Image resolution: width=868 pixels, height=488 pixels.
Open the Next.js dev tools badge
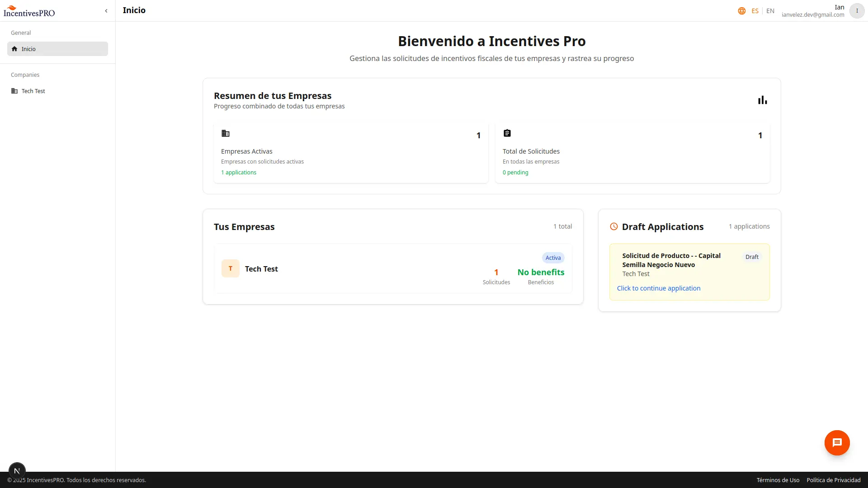[x=17, y=470]
